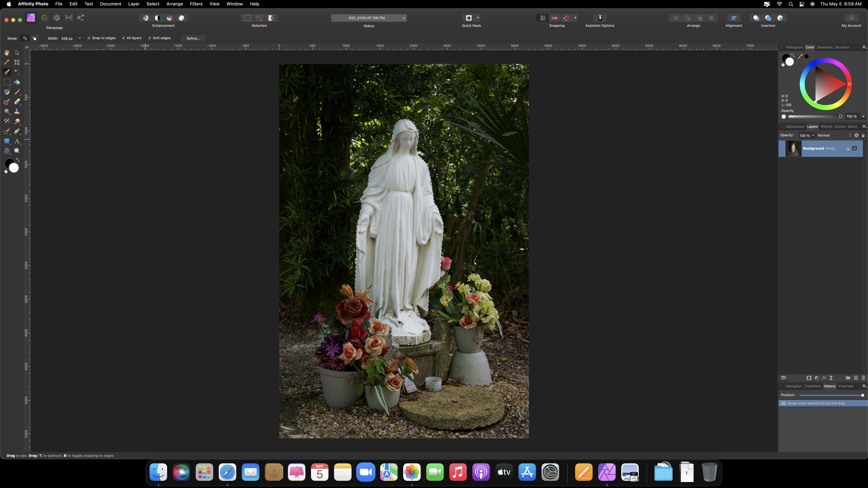868x488 pixels.
Task: Open the Color panel options menu
Action: pos(864,47)
